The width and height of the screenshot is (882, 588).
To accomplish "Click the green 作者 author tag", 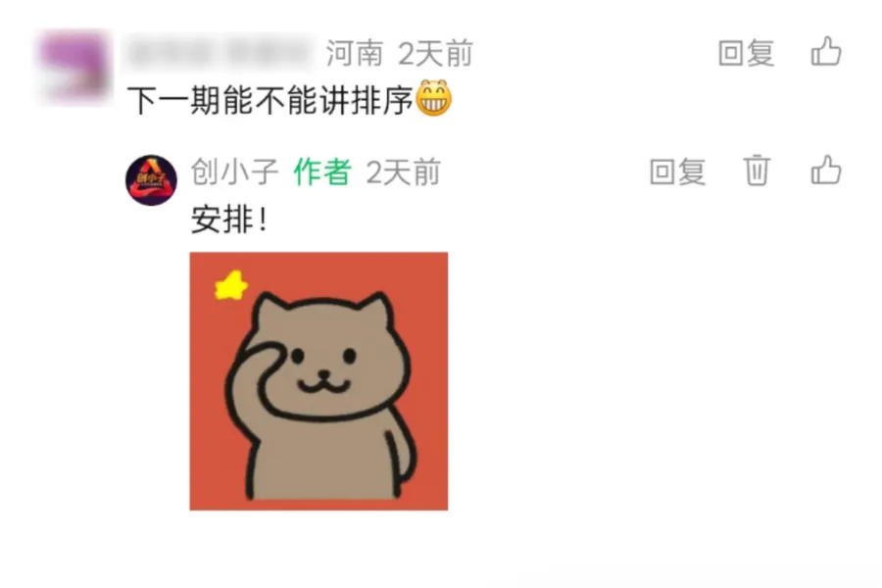I will [322, 171].
